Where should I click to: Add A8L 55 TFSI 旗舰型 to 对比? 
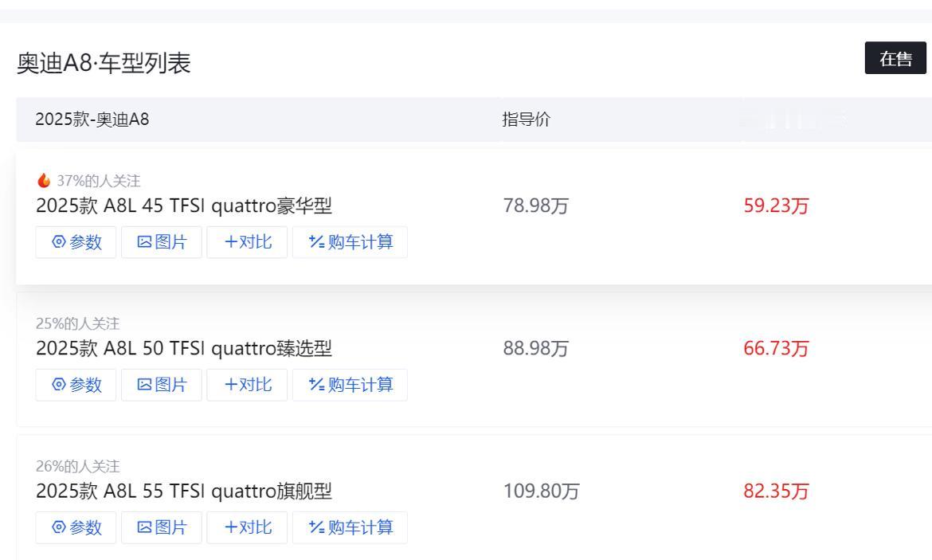[x=247, y=527]
